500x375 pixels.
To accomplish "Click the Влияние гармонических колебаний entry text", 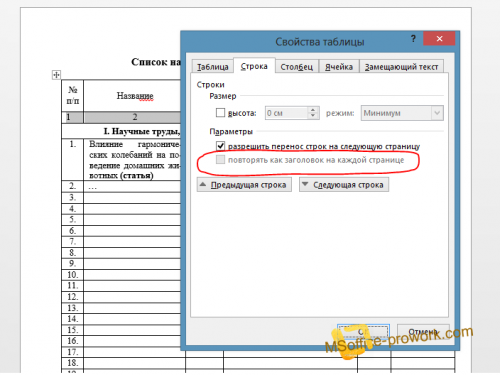I will [135, 160].
